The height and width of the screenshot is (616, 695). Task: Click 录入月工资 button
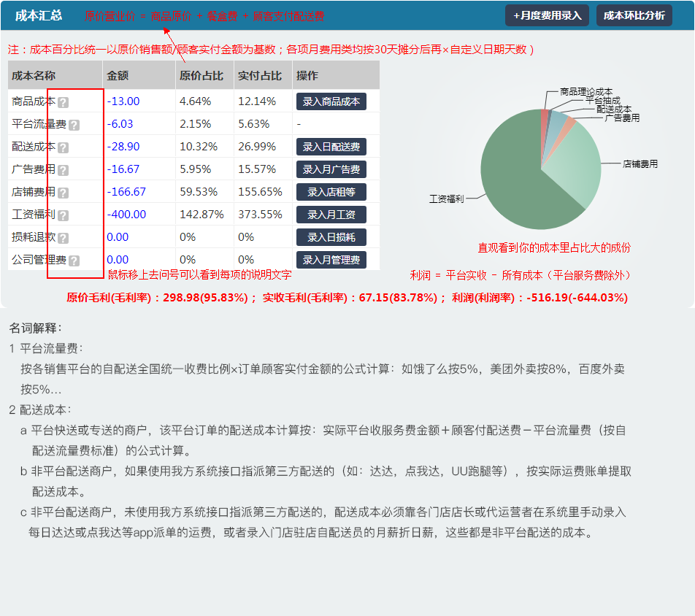click(331, 215)
